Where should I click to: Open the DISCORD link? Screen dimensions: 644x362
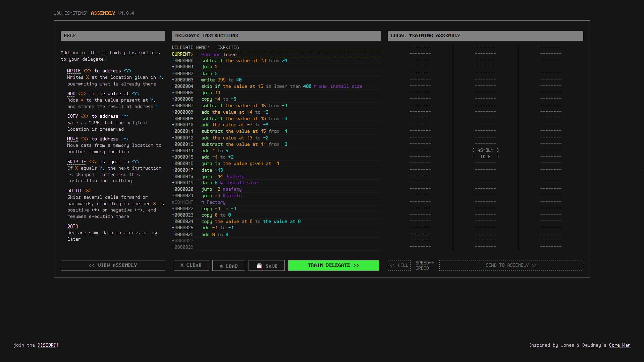point(47,345)
